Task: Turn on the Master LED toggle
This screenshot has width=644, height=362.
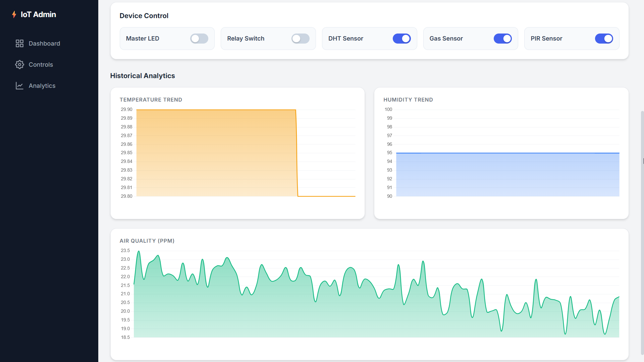Action: [x=199, y=39]
